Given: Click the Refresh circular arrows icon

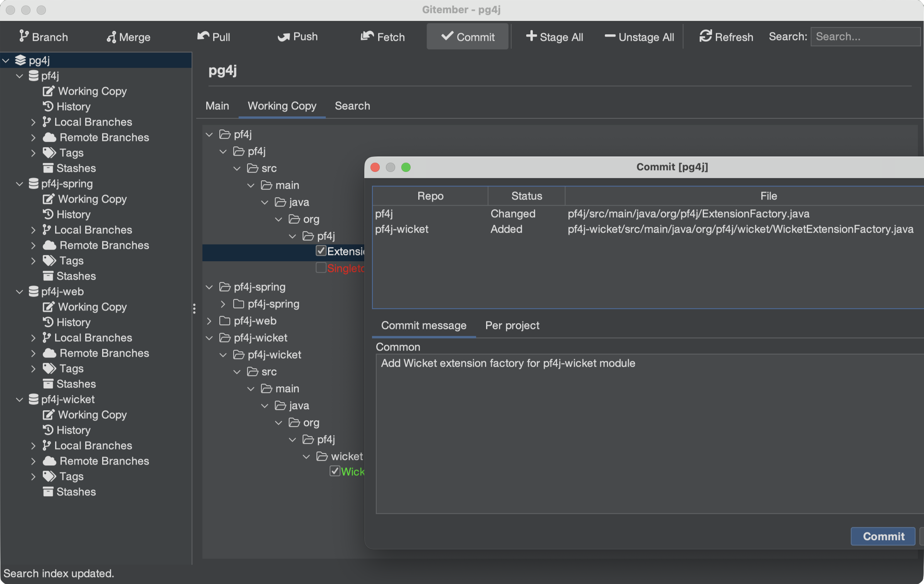Looking at the screenshot, I should (706, 36).
